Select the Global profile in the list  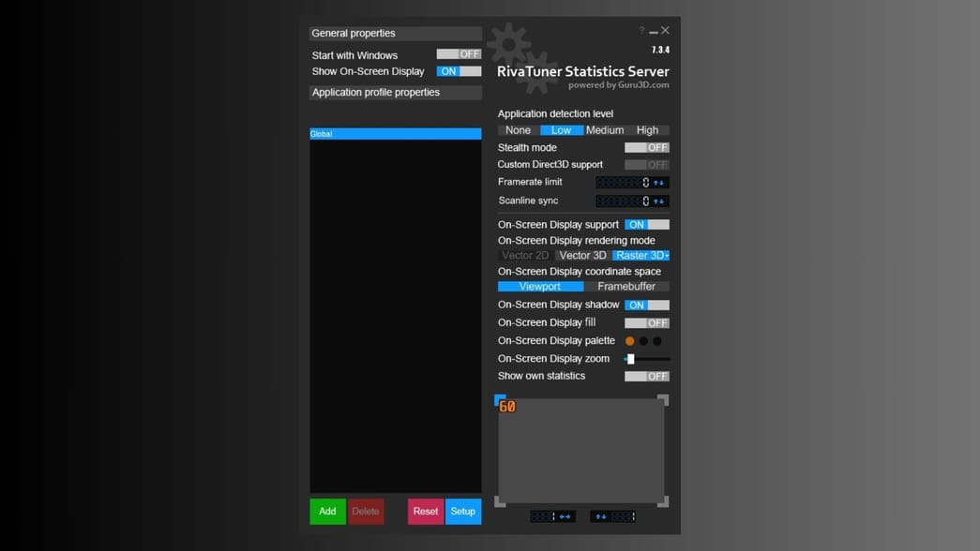tap(394, 133)
